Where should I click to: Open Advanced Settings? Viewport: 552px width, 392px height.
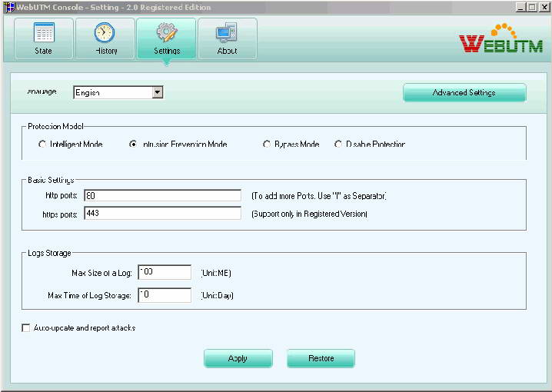pyautogui.click(x=464, y=92)
